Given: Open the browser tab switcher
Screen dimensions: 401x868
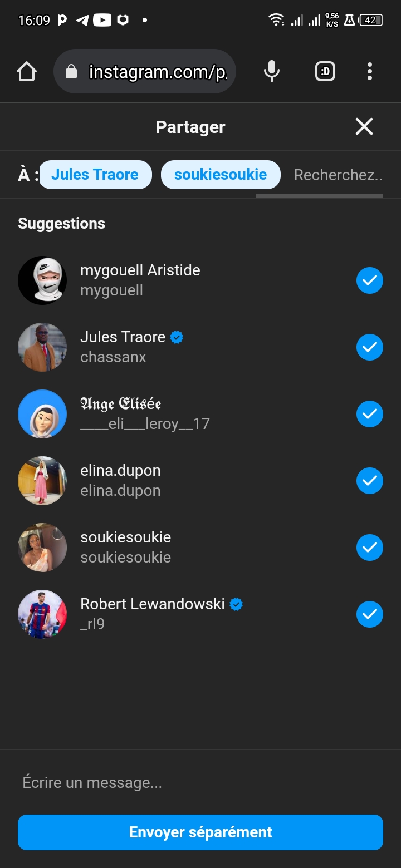Looking at the screenshot, I should coord(325,71).
